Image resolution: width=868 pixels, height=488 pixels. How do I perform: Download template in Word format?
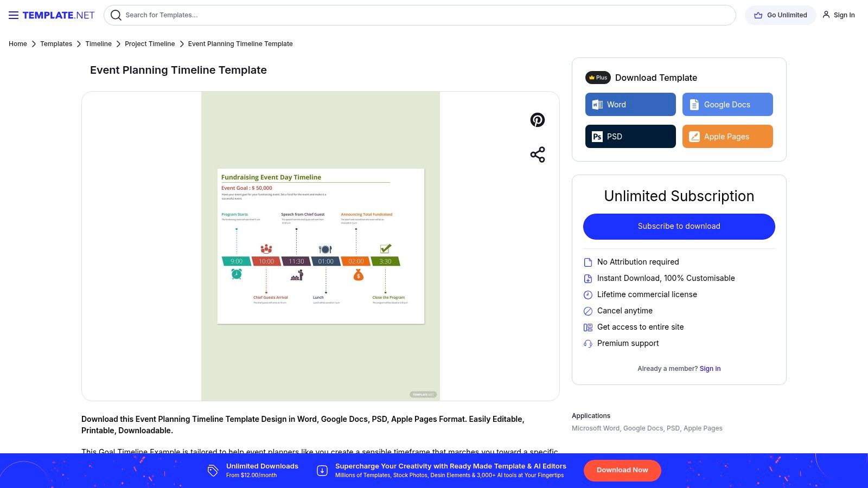tap(630, 104)
